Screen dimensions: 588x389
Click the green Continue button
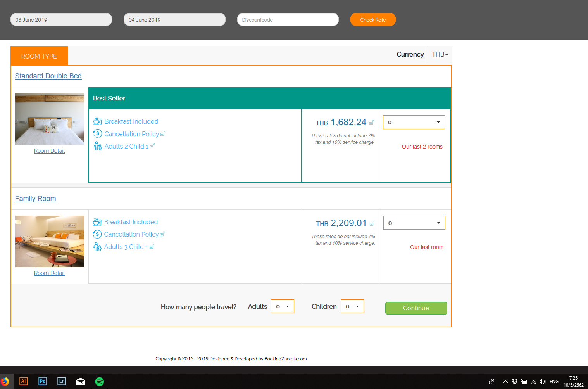pyautogui.click(x=416, y=308)
